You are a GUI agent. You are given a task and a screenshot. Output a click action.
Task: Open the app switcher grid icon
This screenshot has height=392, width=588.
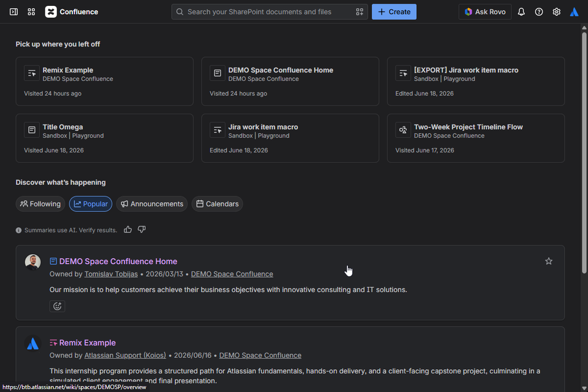point(32,12)
